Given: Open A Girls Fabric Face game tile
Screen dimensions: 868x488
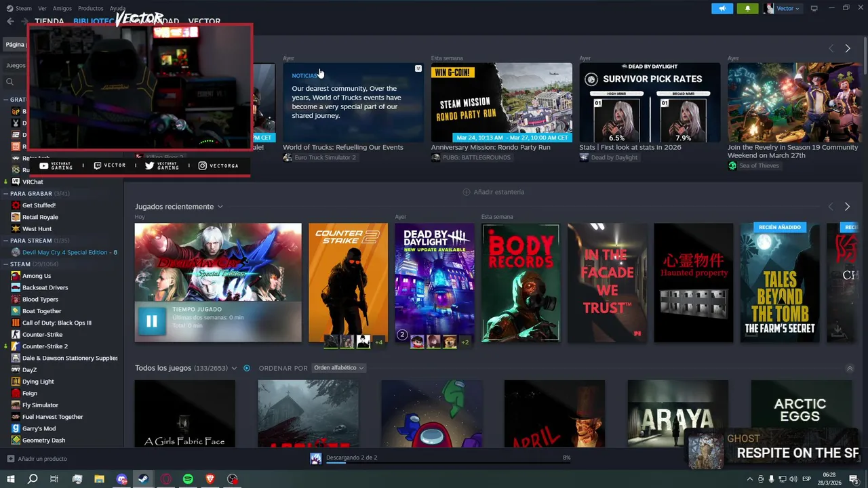Looking at the screenshot, I should 184,413.
